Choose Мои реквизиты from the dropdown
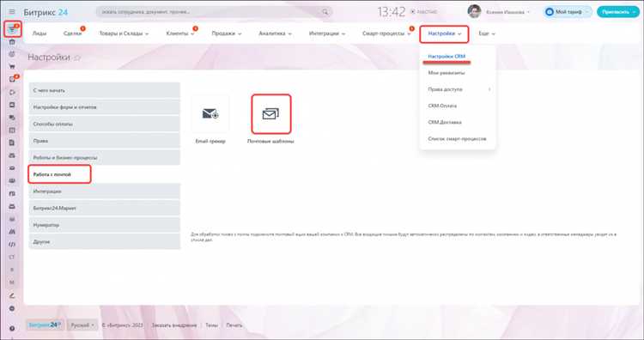The image size is (644, 340). [447, 73]
